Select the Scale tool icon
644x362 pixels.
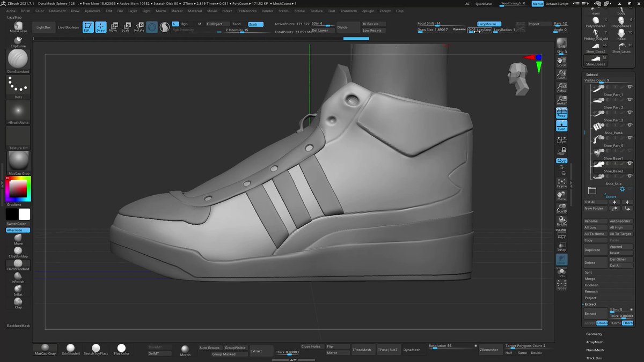pyautogui.click(x=126, y=27)
